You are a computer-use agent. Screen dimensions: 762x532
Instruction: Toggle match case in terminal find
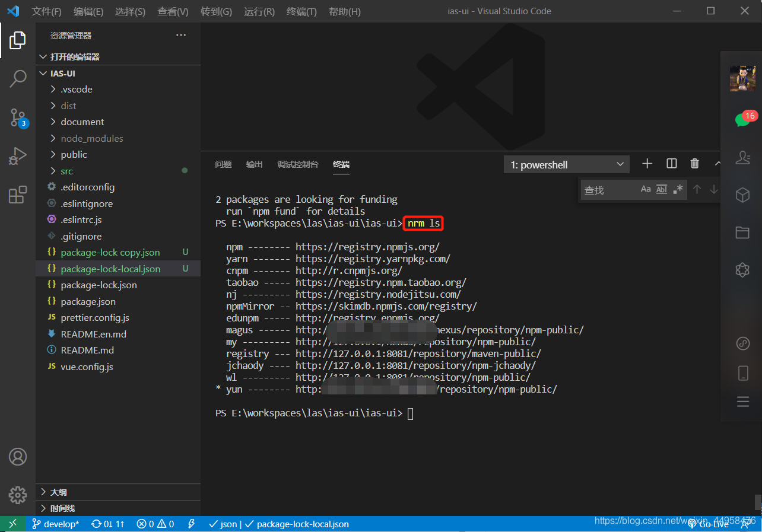[x=646, y=189]
